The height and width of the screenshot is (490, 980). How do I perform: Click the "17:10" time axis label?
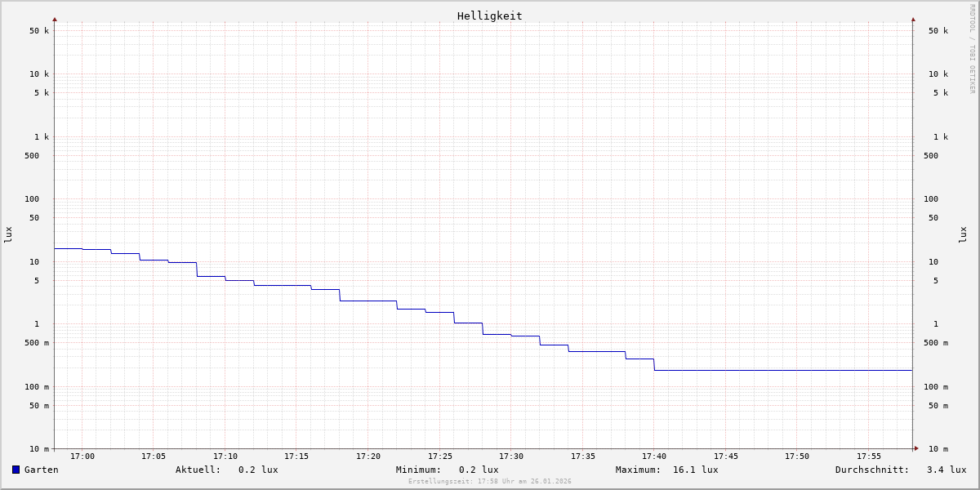tap(225, 456)
